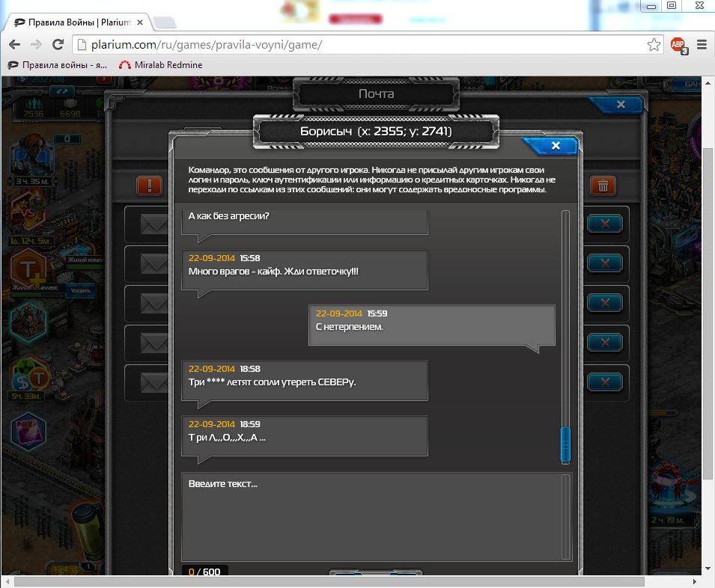The width and height of the screenshot is (715, 588).
Task: Open the fifth envelope in mail list
Action: (x=154, y=382)
